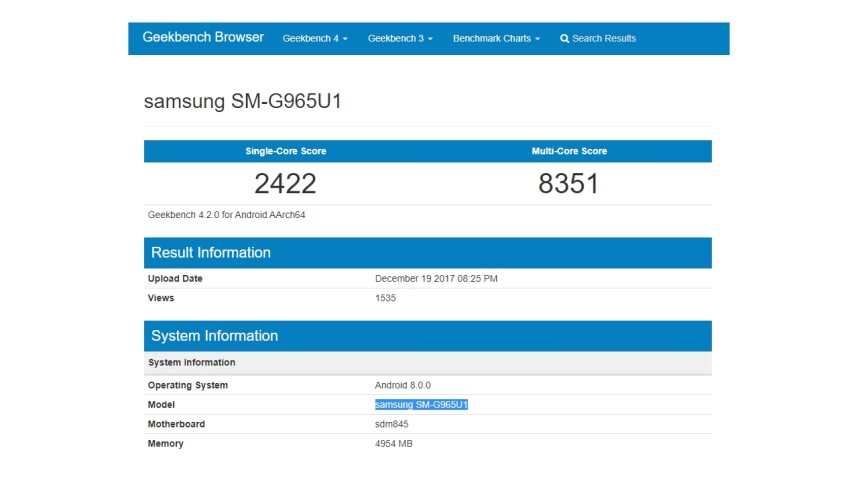This screenshot has width=858, height=483.
Task: Click the blue System Information section header
Action: (428, 336)
